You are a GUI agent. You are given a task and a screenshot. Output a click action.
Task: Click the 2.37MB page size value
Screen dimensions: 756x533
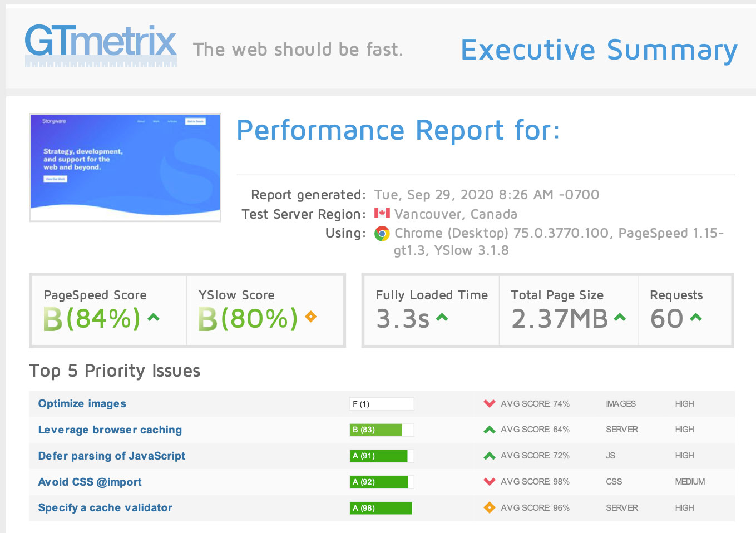560,319
